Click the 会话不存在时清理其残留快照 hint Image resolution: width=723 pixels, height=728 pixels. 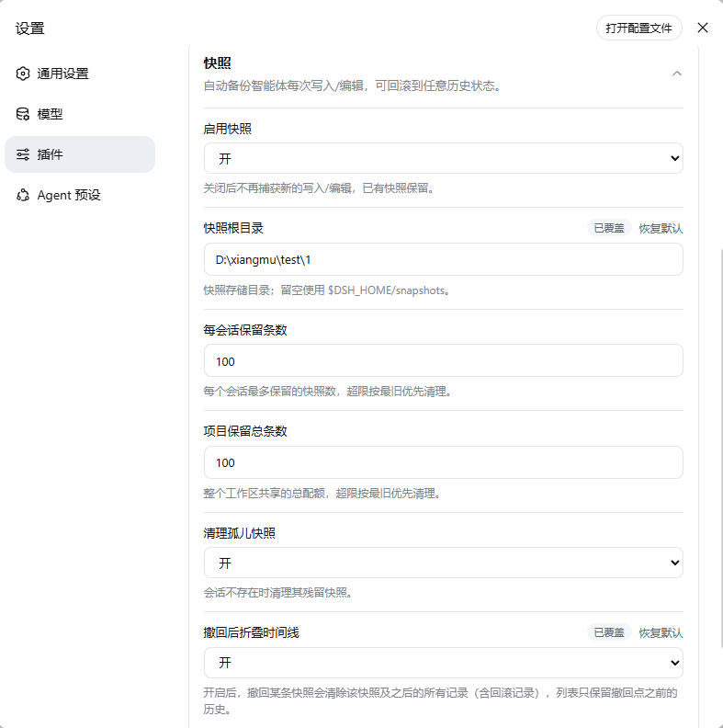278,593
